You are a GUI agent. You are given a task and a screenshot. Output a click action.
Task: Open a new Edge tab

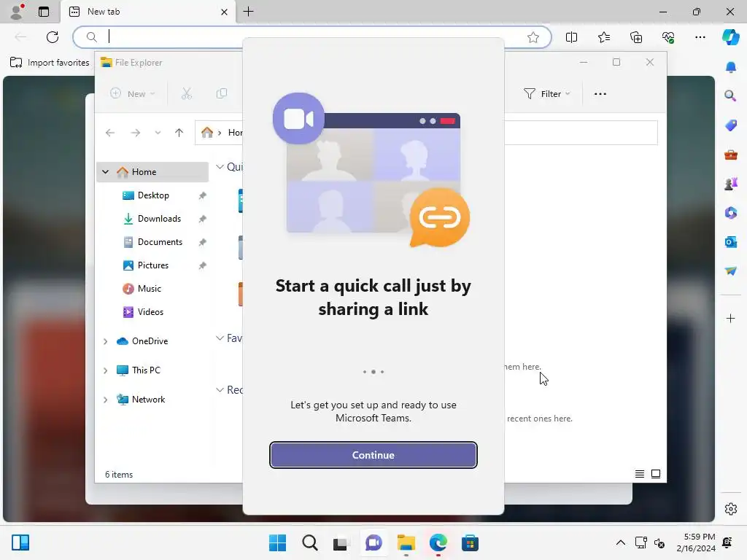pos(248,12)
